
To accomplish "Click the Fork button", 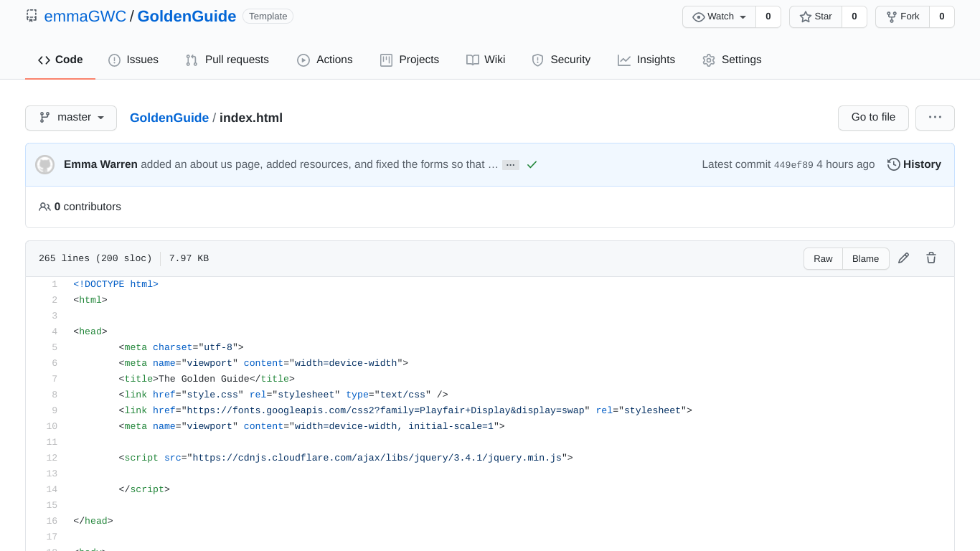I will [903, 17].
